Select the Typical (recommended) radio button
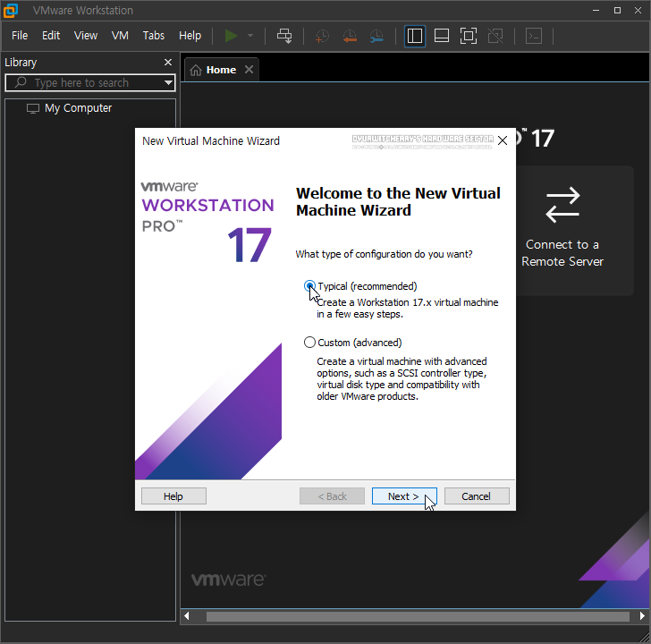The image size is (651, 644). tap(309, 286)
